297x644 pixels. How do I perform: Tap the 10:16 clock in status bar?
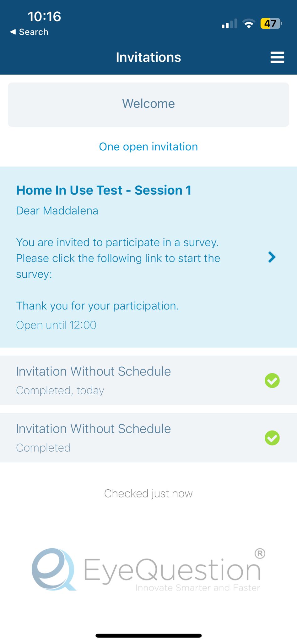(x=44, y=16)
